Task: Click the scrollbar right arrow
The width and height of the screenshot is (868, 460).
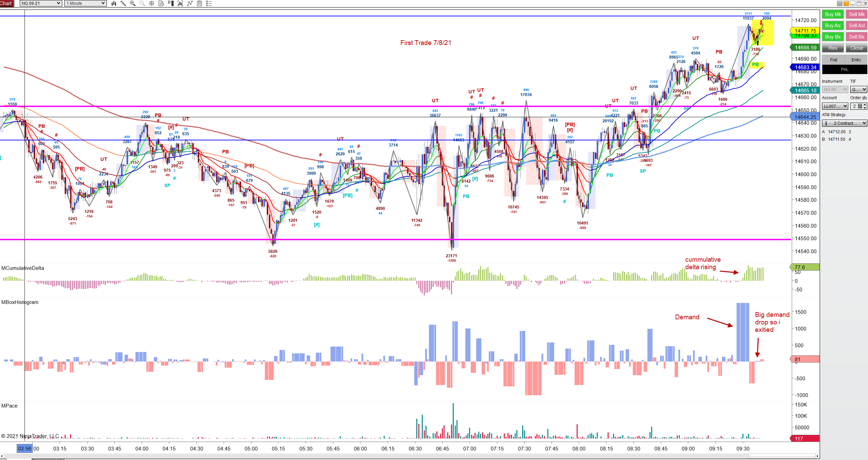Action: tap(817, 456)
